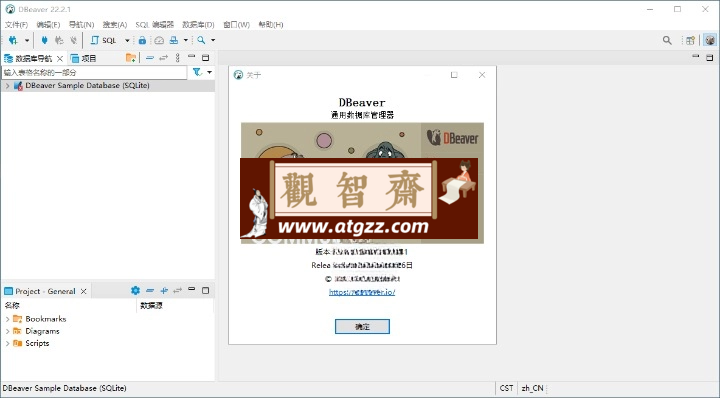Expand the Bookmarks folder
The height and width of the screenshot is (398, 720).
[7, 319]
